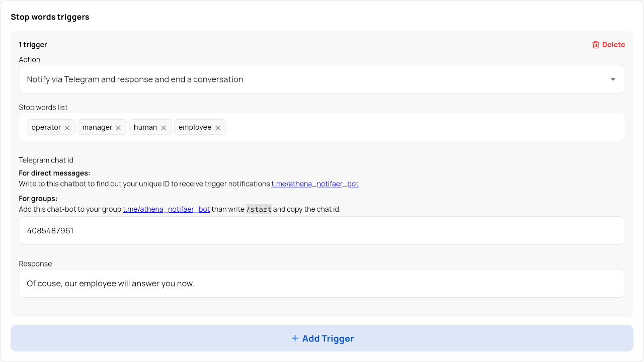Click the plus icon in Add Trigger
Viewport: 644px width, 362px height.
(x=295, y=338)
